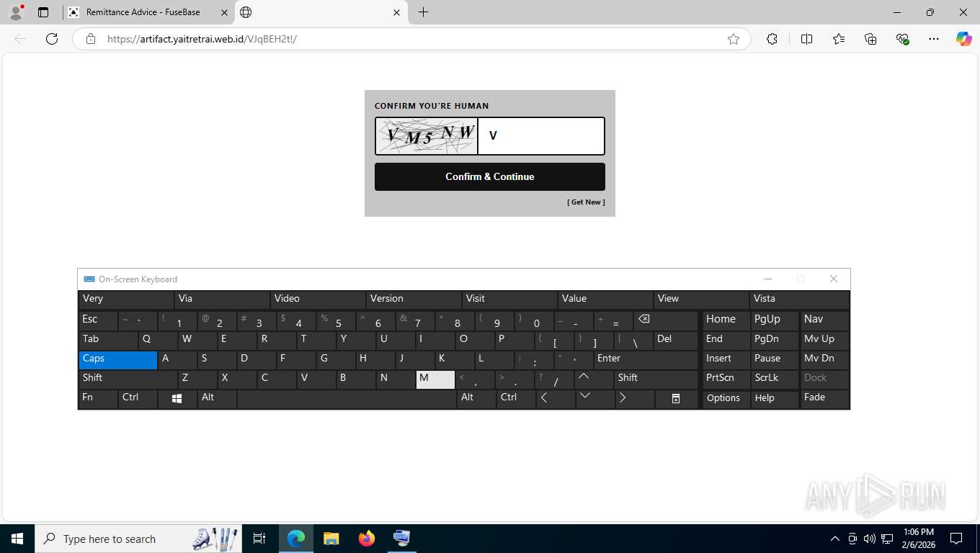Click Confirm & Continue button
This screenshot has width=980, height=553.
[x=490, y=176]
